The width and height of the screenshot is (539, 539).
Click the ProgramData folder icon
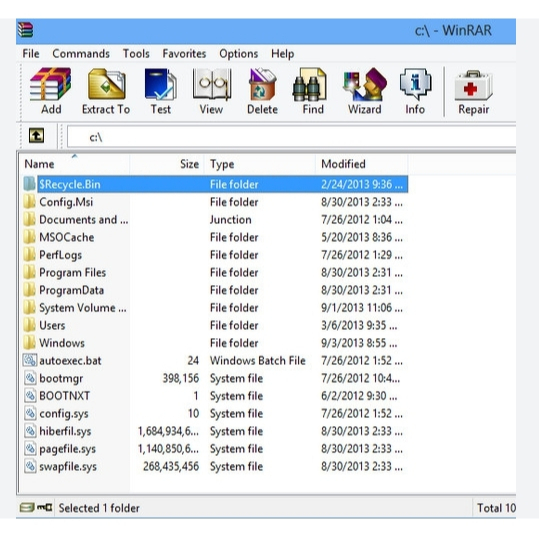pyautogui.click(x=30, y=290)
